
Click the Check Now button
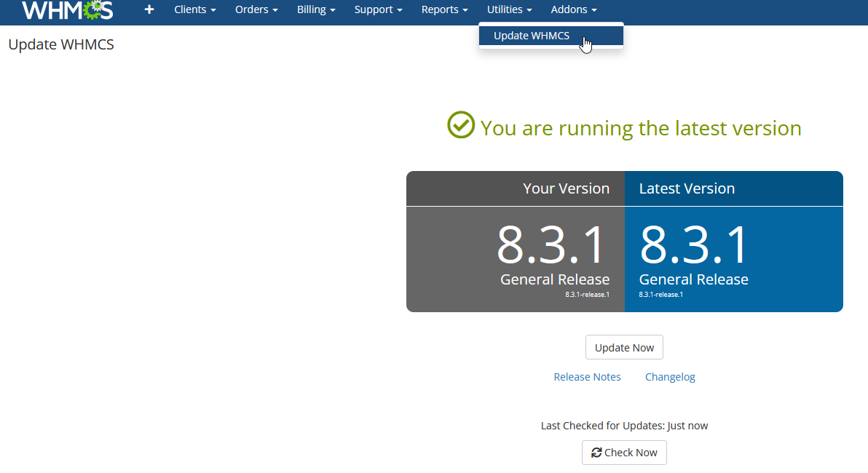625,453
